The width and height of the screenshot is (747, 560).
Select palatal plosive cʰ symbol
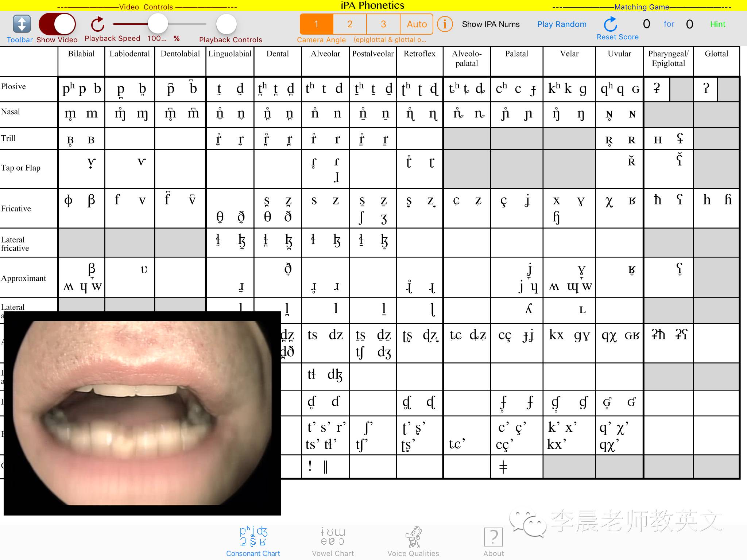pos(501,88)
